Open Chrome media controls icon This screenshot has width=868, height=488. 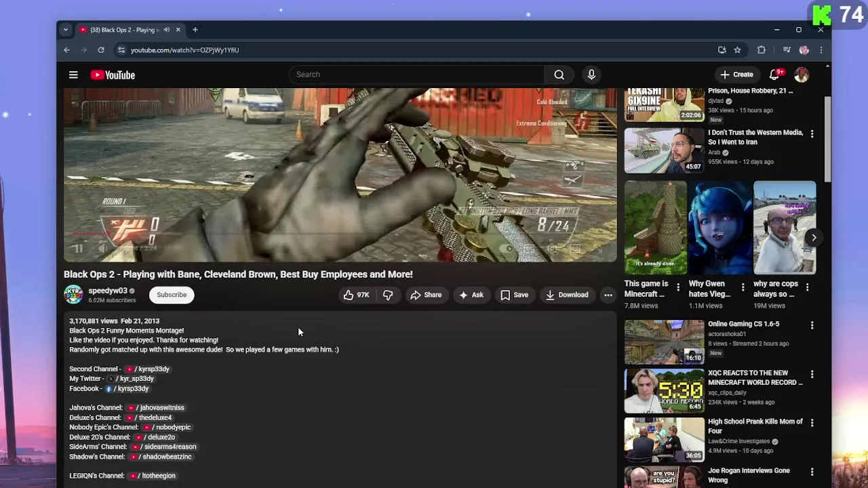pyautogui.click(x=787, y=50)
